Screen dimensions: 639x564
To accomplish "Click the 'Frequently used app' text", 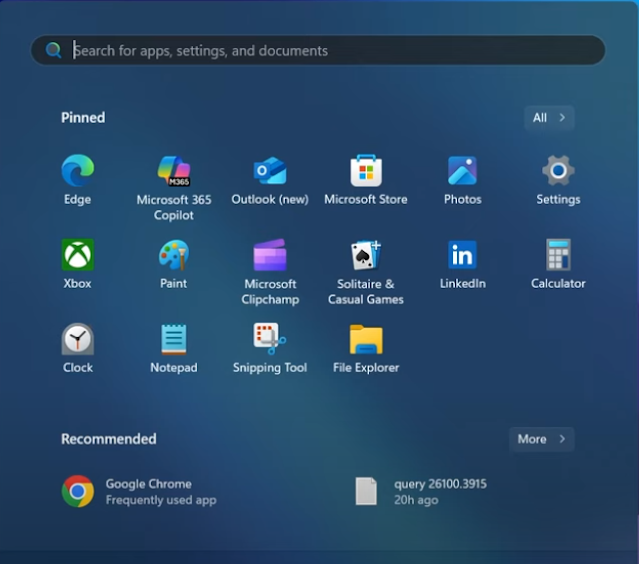I will 161,500.
